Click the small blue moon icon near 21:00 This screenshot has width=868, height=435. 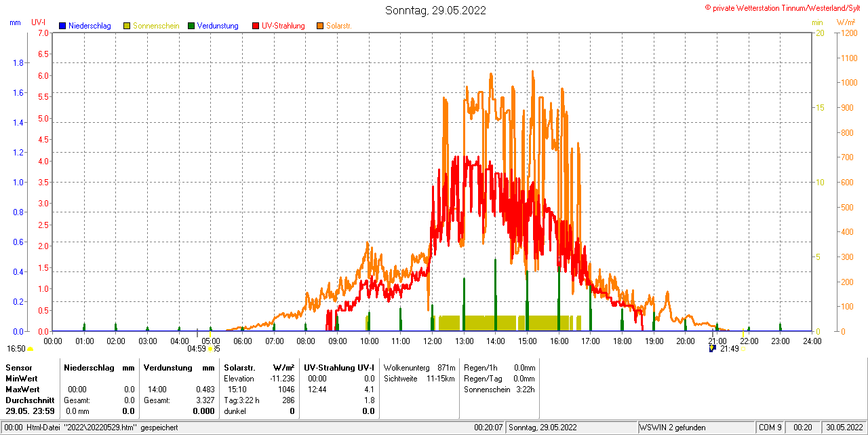pyautogui.click(x=712, y=348)
